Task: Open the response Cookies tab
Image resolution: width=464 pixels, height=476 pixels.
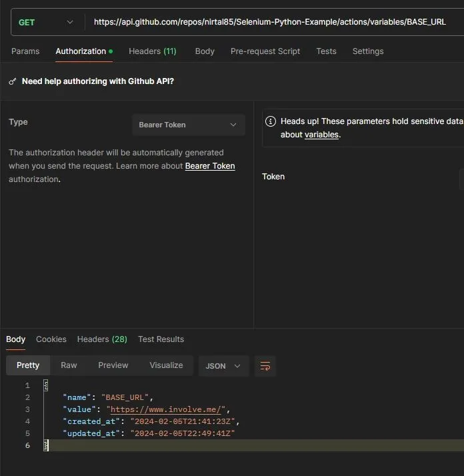Action: click(x=51, y=339)
